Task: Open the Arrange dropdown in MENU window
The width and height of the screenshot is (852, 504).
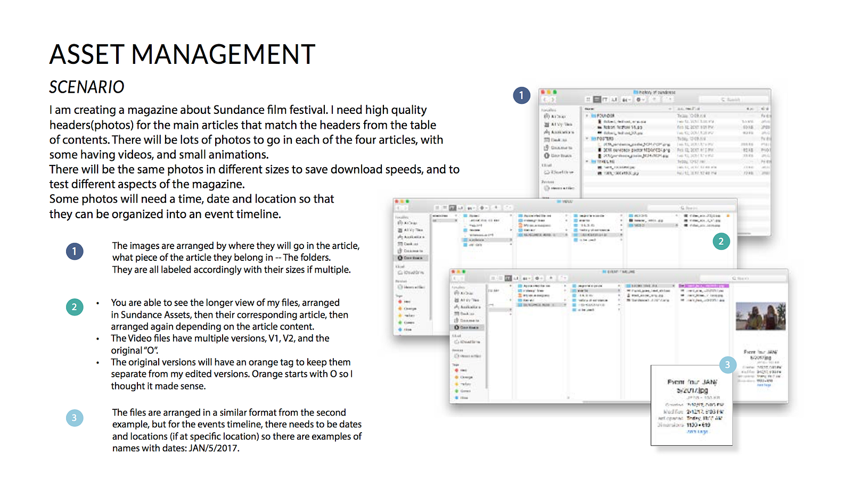Action: point(471,208)
